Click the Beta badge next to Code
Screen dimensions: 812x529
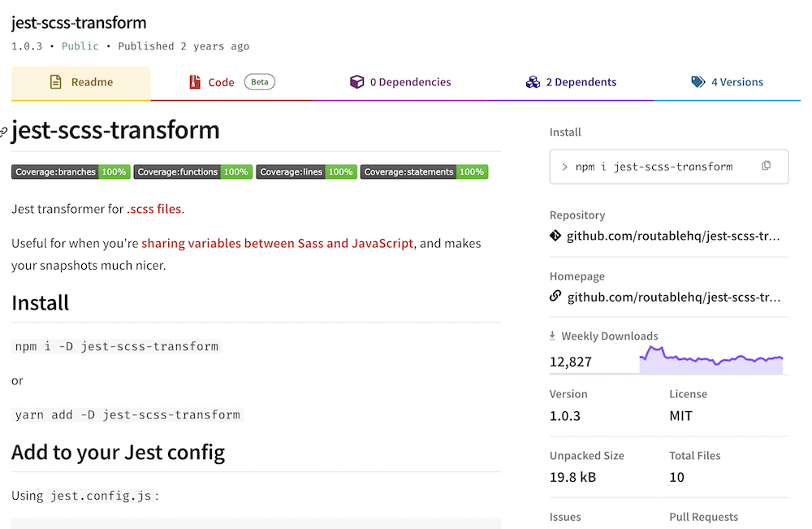[260, 82]
